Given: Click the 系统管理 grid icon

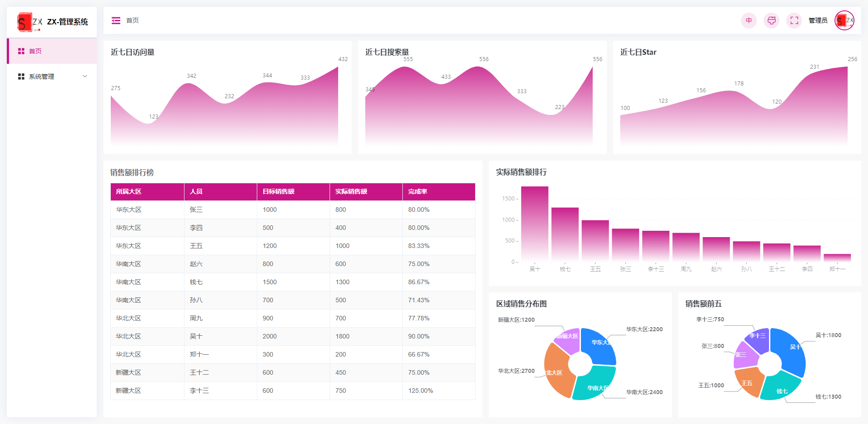Looking at the screenshot, I should tap(21, 76).
